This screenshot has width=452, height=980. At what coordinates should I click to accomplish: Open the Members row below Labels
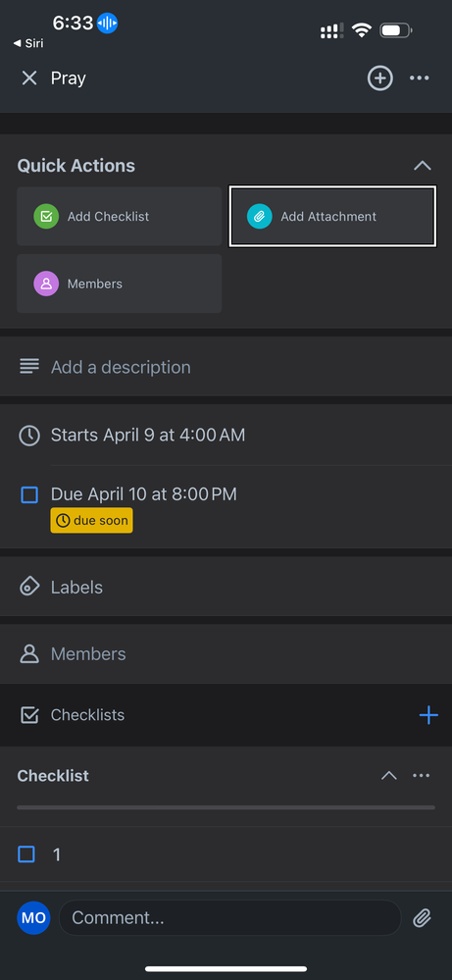(226, 653)
